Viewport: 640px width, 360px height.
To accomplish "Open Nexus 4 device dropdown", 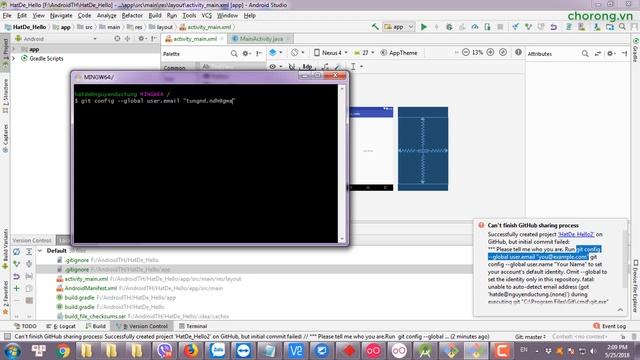I will [x=331, y=53].
